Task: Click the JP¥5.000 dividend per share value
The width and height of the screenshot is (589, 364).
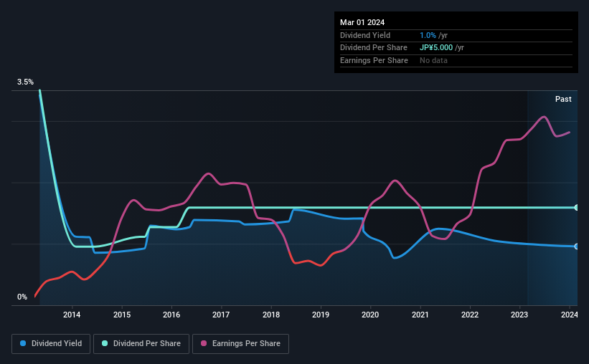Action: coord(436,48)
